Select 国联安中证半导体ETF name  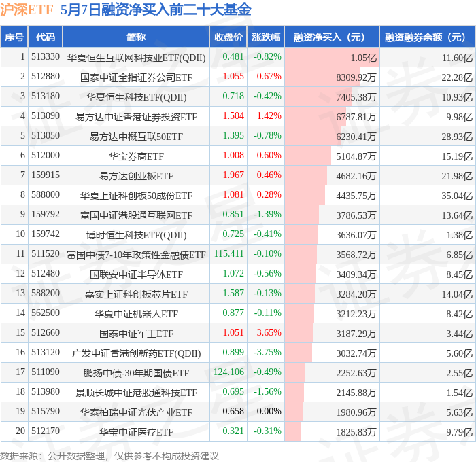pyautogui.click(x=136, y=274)
